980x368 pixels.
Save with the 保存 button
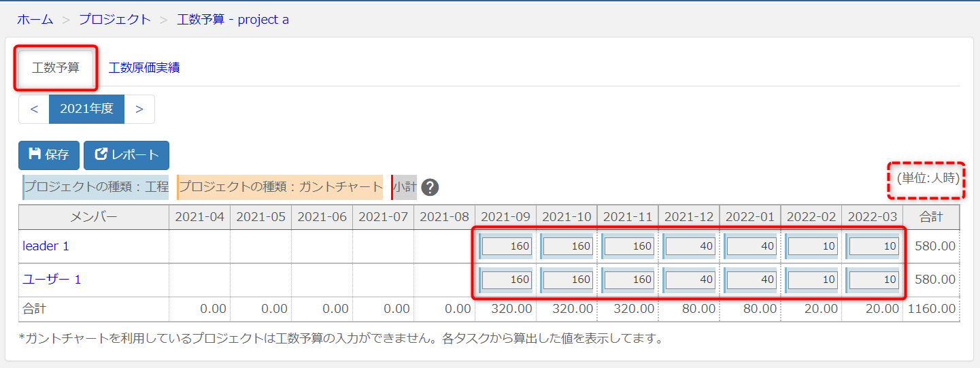[49, 155]
